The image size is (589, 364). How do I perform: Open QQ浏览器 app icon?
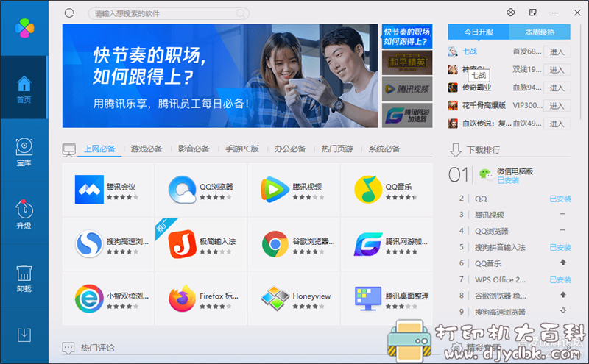coord(182,190)
